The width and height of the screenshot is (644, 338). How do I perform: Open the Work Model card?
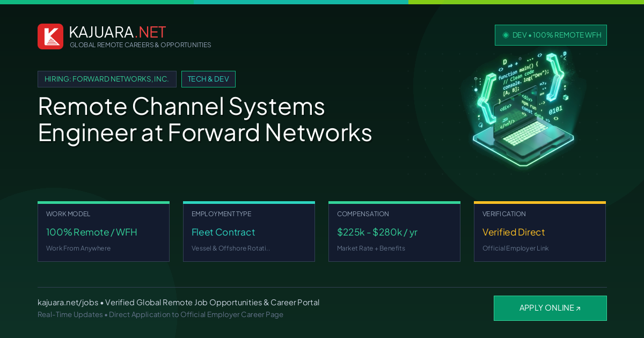point(104,232)
